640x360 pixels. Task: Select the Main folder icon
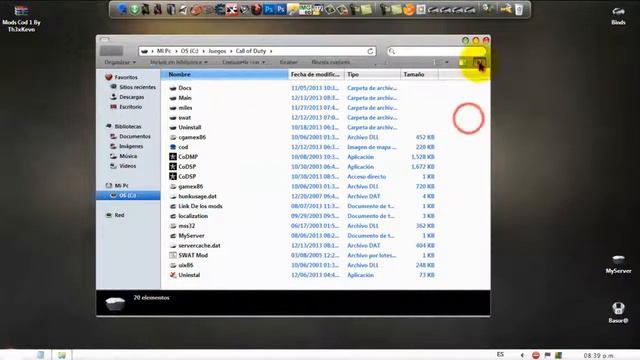pos(173,98)
